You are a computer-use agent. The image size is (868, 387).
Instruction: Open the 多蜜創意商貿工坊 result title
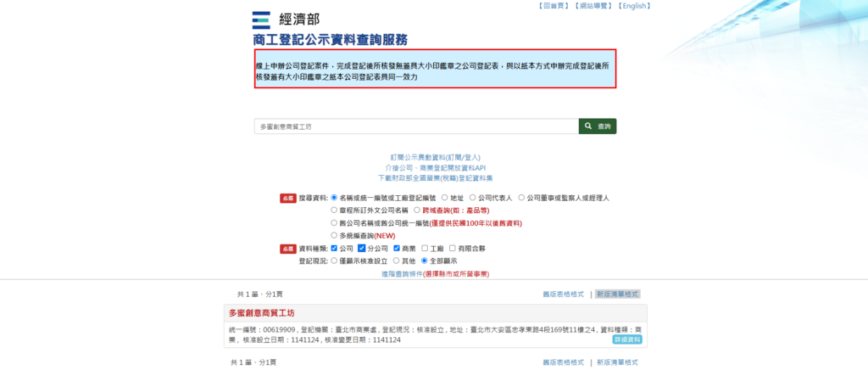(x=261, y=313)
